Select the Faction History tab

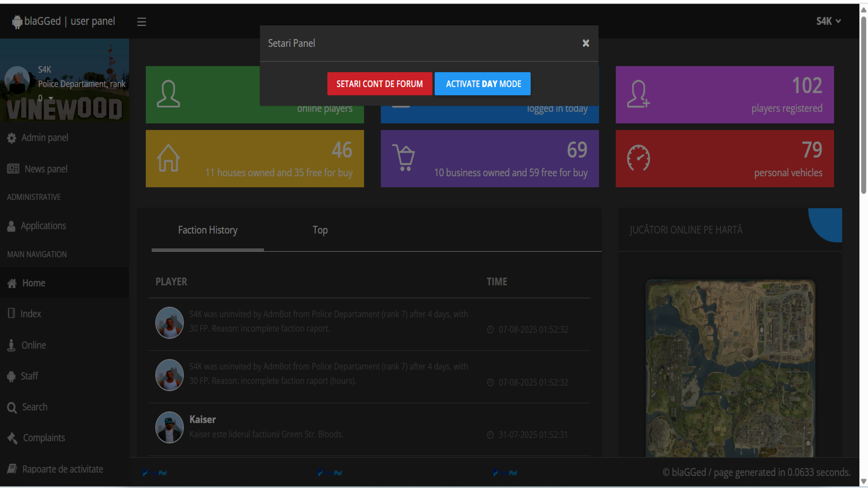point(208,230)
